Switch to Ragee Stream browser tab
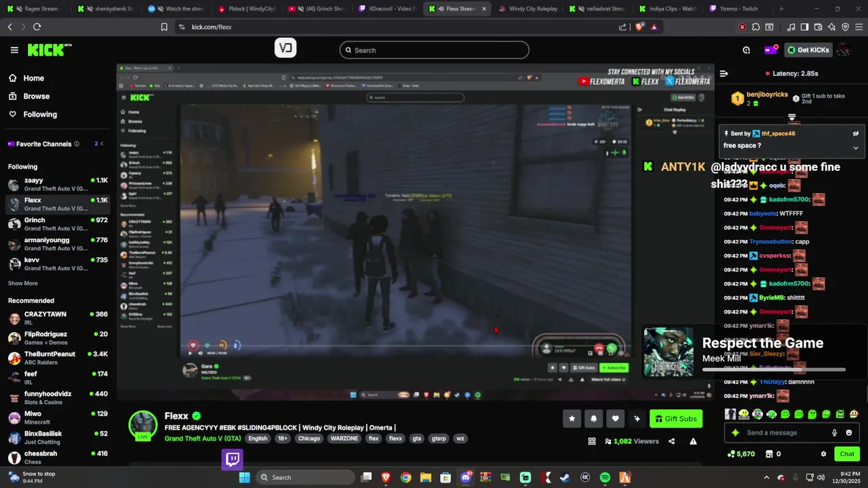The image size is (868, 488). point(35,9)
